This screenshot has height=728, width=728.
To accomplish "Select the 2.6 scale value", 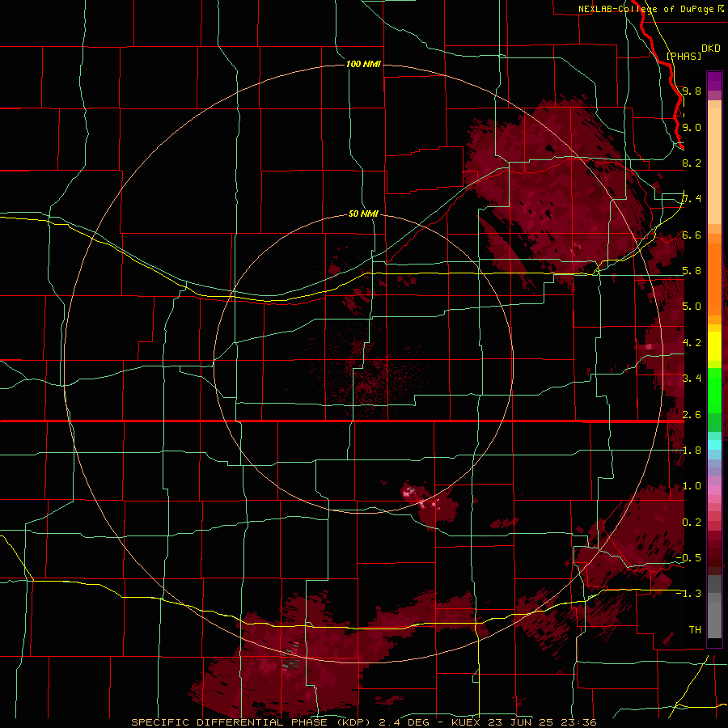I will (692, 415).
